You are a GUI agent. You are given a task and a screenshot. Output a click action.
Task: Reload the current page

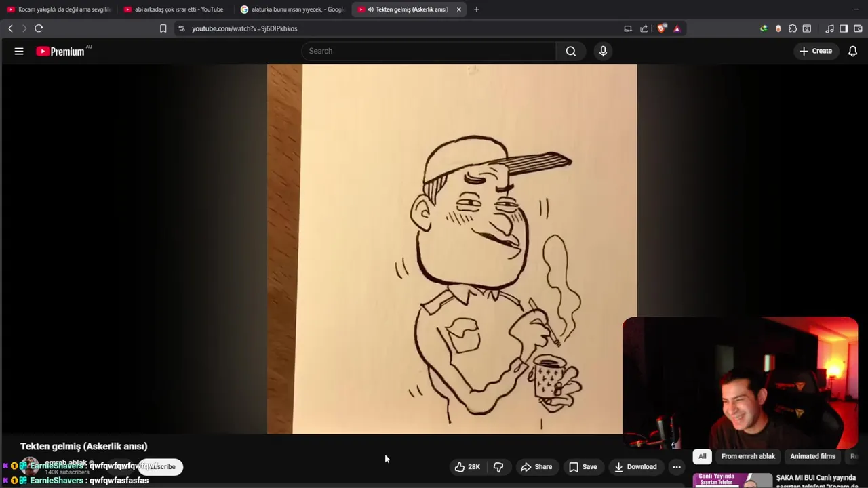tap(39, 28)
